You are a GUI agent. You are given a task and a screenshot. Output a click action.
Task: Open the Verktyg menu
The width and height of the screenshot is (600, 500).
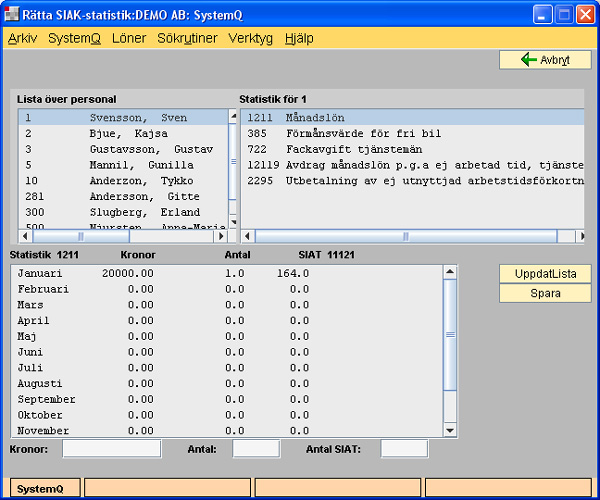pos(251,38)
